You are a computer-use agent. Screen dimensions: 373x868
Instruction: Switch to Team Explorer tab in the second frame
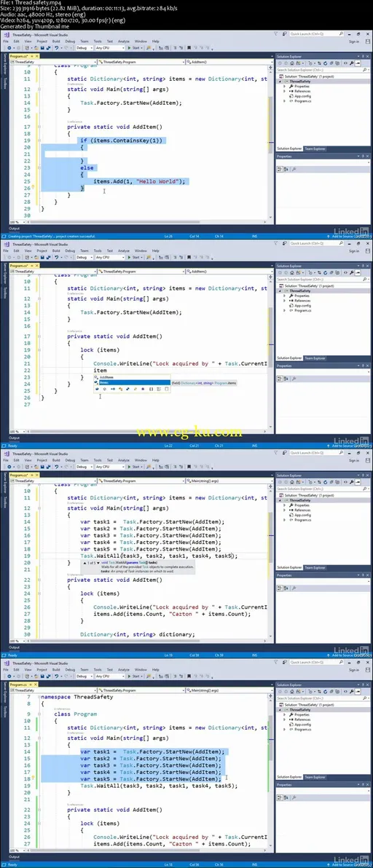click(x=315, y=358)
